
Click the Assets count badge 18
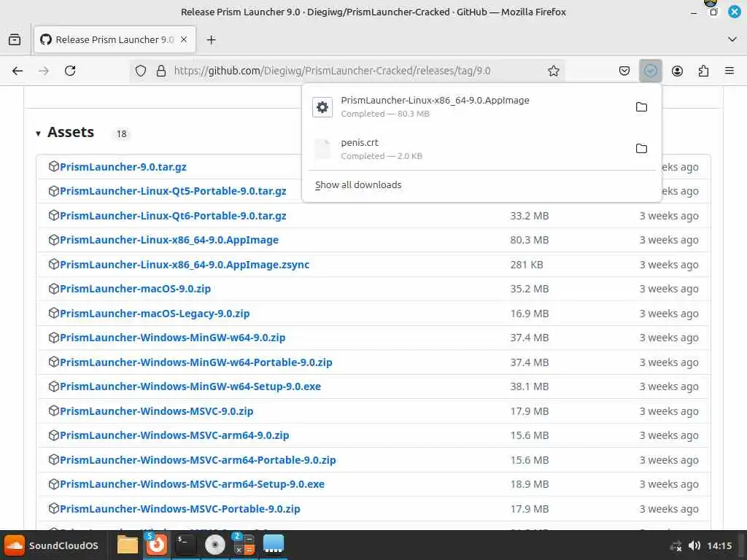coord(122,134)
